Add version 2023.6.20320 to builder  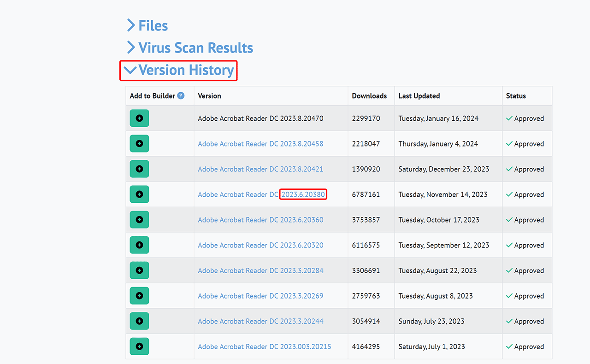click(139, 245)
